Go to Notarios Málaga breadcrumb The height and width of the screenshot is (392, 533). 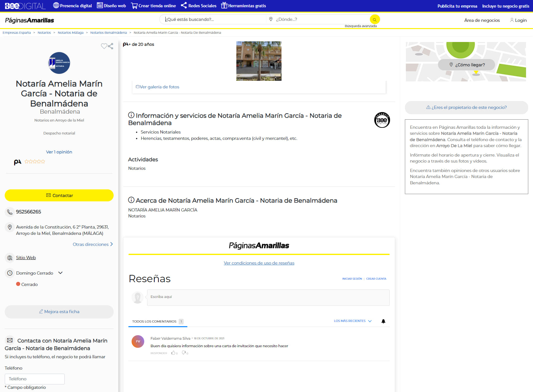(71, 33)
